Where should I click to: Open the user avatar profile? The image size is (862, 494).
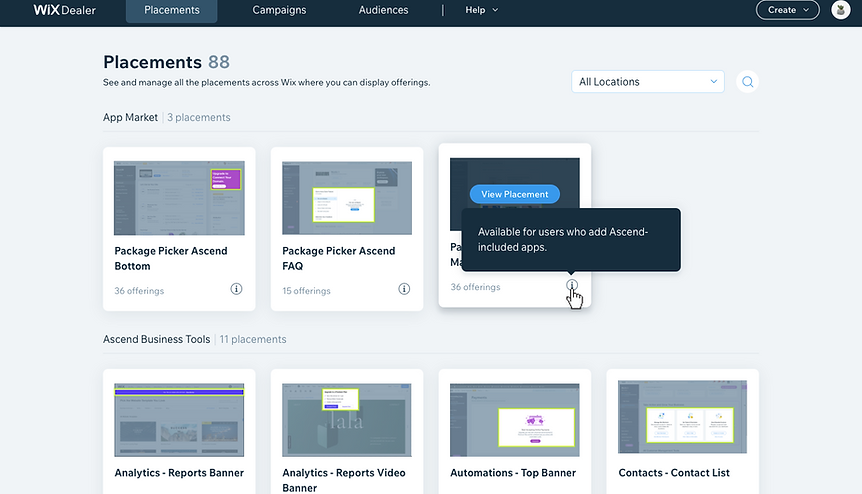coord(841,10)
